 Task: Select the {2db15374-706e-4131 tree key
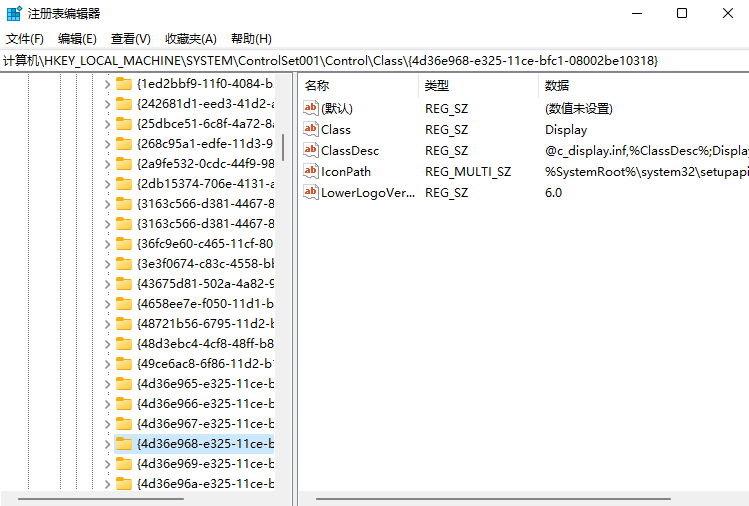[x=205, y=184]
